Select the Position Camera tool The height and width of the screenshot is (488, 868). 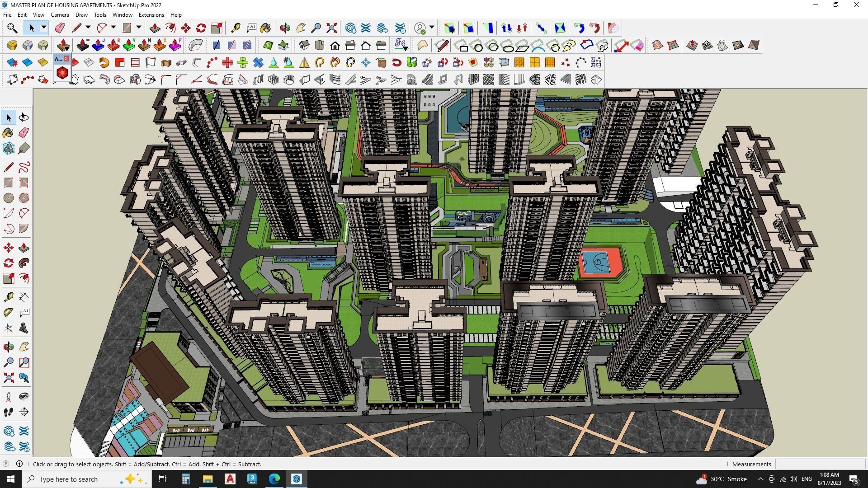coord(9,397)
